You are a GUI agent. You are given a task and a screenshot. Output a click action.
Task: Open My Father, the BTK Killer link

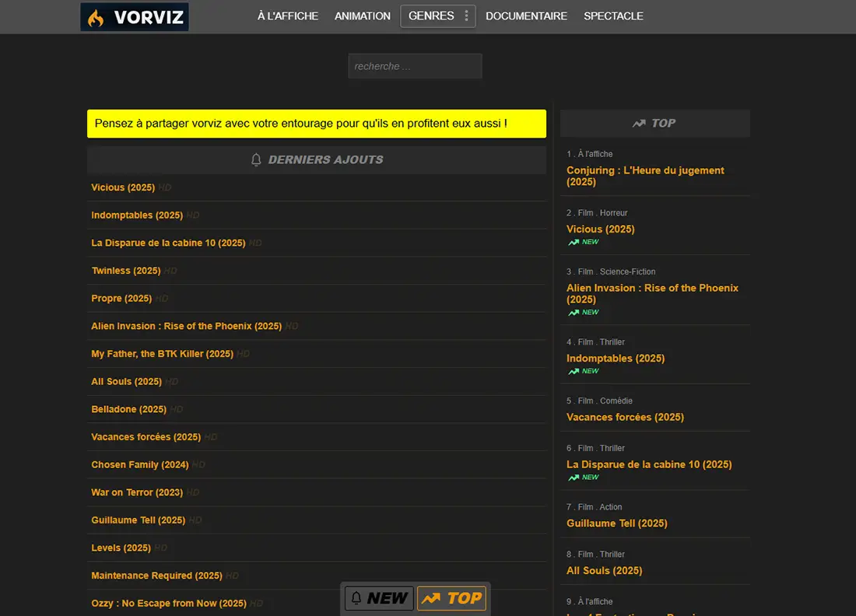pyautogui.click(x=162, y=354)
